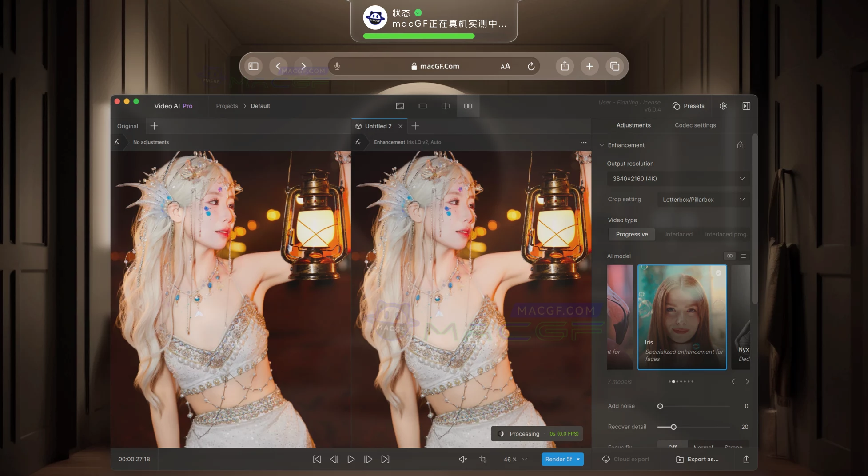Jump to the first frame
Image resolution: width=868 pixels, height=476 pixels.
click(x=317, y=459)
